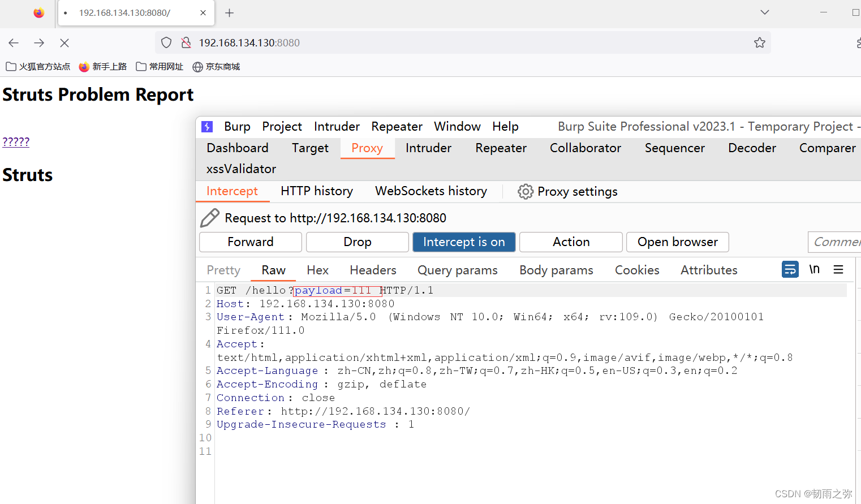861x504 pixels.
Task: Close the 192.168.134.130:8080 browser tab
Action: (x=203, y=12)
